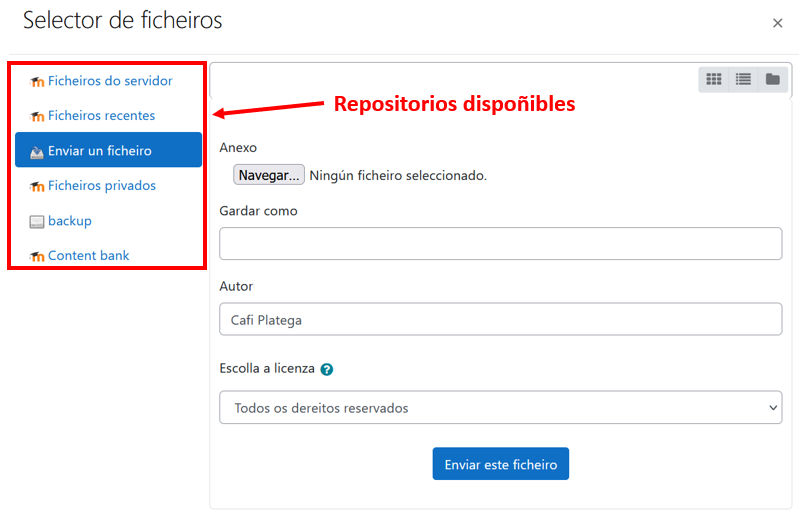This screenshot has width=806, height=517.
Task: Open the Ficheiros recentes repository
Action: (101, 116)
